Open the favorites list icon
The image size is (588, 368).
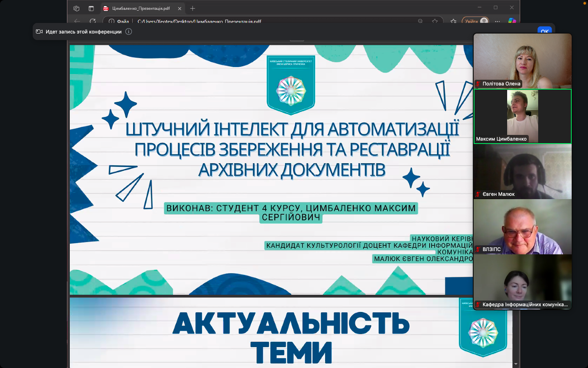click(453, 21)
